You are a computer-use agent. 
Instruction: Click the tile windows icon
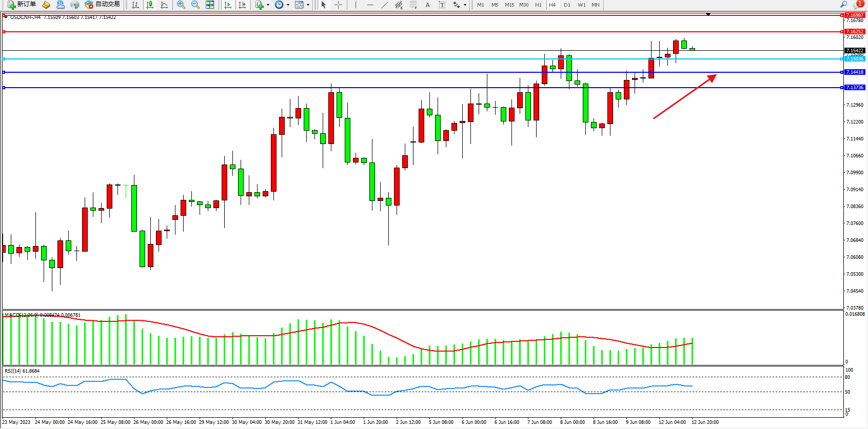tap(210, 5)
